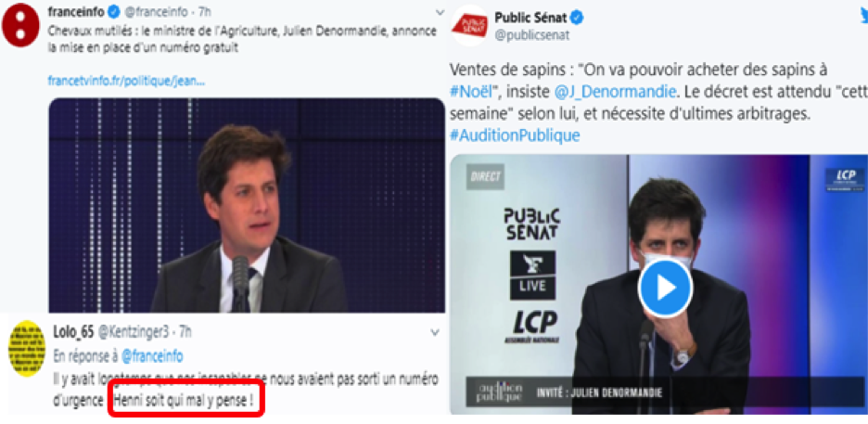Click the #Noël hashtag

coord(472,90)
